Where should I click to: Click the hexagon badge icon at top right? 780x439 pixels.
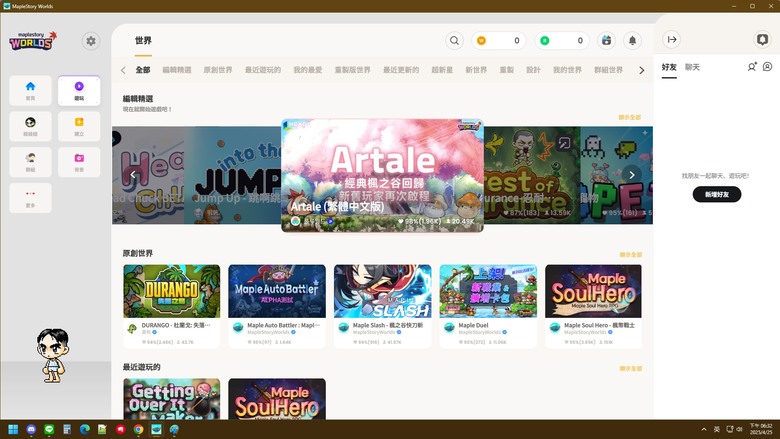click(x=762, y=40)
